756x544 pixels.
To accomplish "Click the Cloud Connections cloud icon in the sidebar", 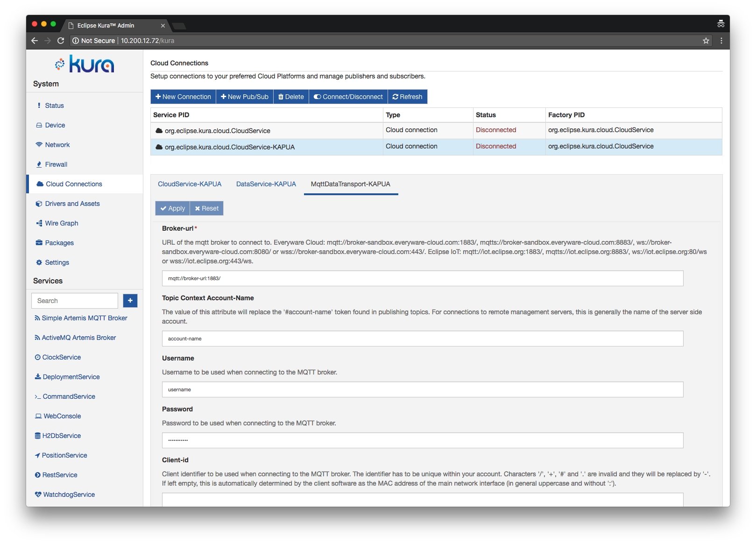I will 40,184.
